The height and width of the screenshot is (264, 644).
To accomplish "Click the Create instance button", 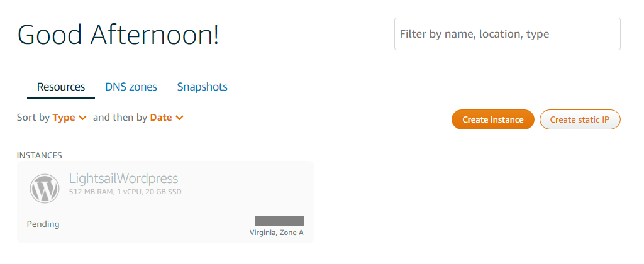I will (x=493, y=119).
